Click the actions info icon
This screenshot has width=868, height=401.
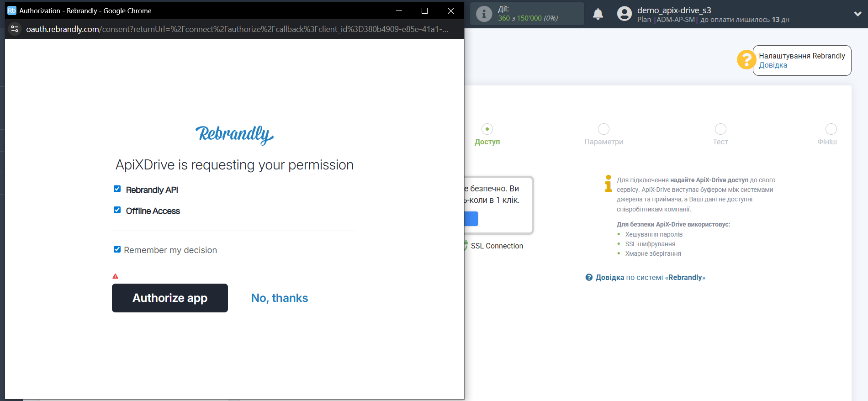(484, 14)
